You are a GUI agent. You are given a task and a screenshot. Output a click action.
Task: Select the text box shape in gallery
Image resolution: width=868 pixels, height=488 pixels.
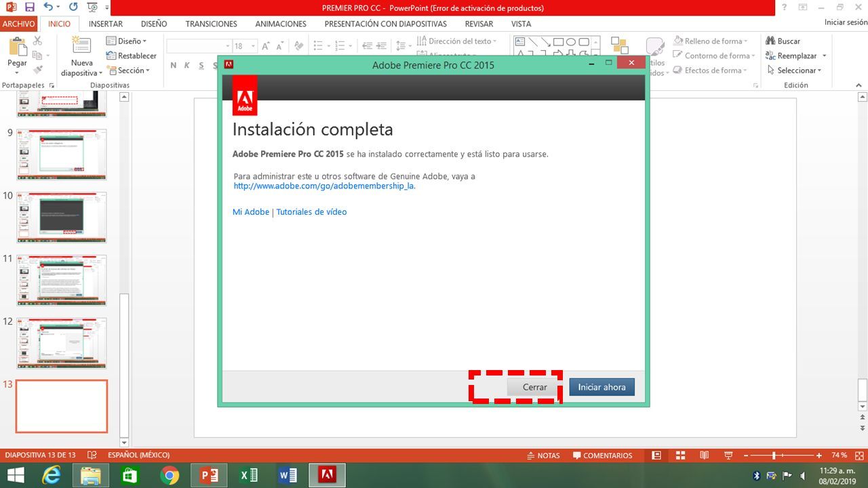[x=520, y=41]
